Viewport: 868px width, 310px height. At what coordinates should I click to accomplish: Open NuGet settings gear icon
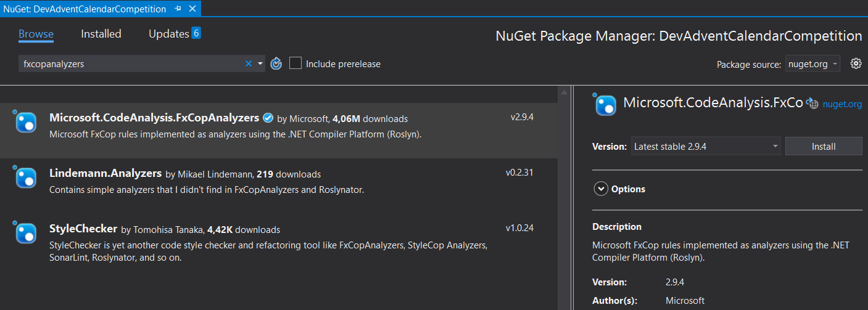coord(856,63)
